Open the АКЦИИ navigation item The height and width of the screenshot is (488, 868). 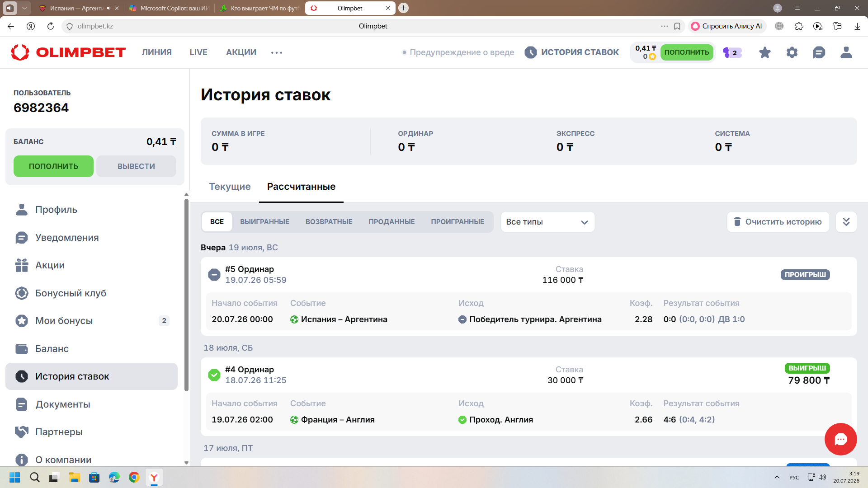click(241, 52)
